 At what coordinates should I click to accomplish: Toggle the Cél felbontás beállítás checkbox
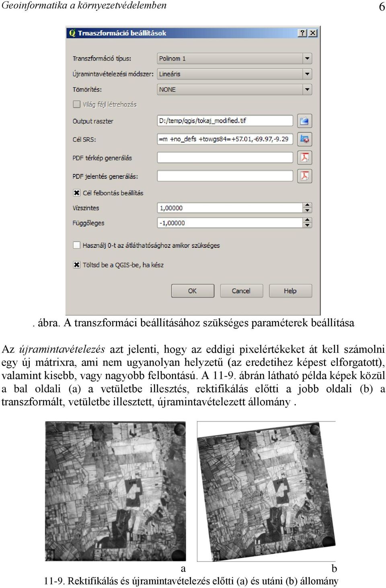click(77, 193)
